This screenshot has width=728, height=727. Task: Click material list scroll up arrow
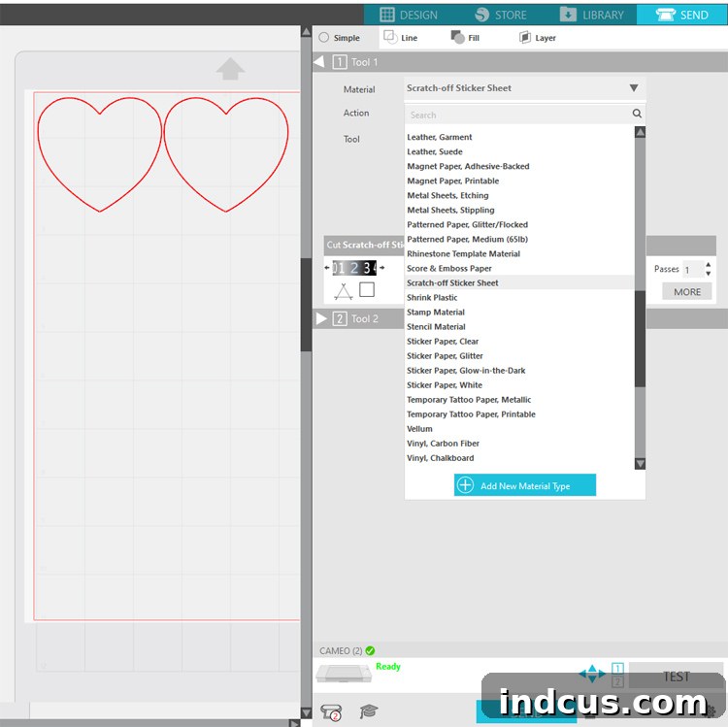tap(640, 132)
